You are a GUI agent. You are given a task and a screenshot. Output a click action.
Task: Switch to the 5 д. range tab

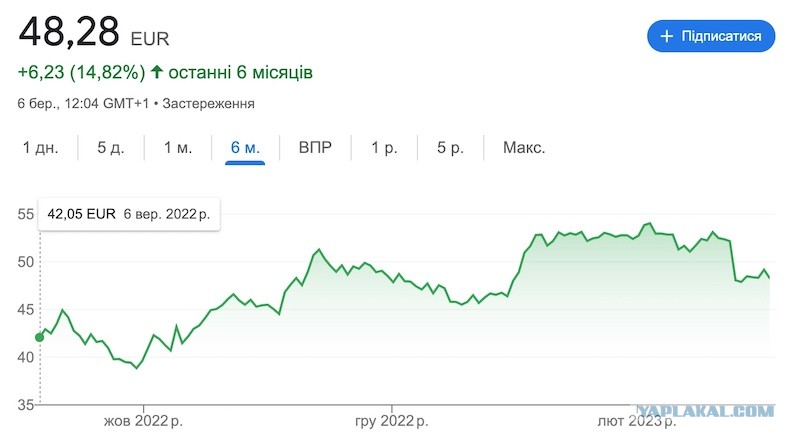(x=111, y=148)
